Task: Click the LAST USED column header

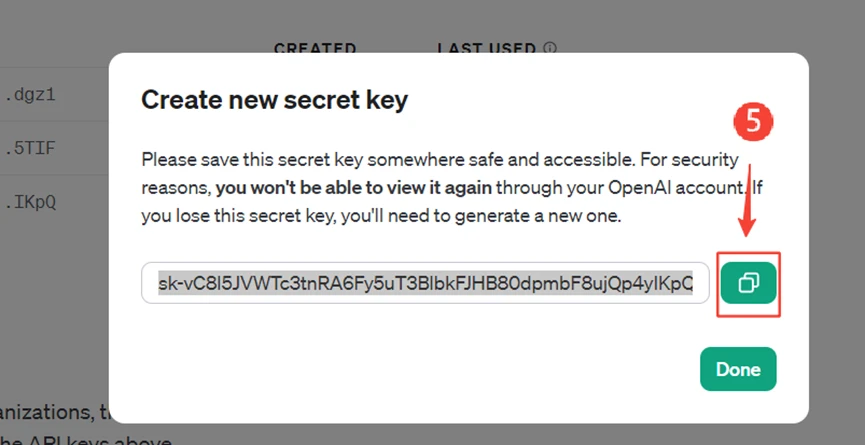Action: 487,47
